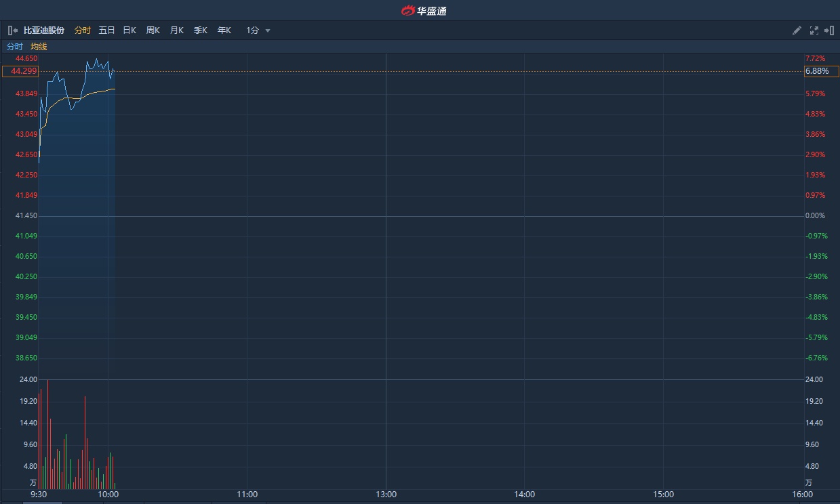Open the 日K daily candlestick view
Image resolution: width=840 pixels, height=504 pixels.
(129, 30)
